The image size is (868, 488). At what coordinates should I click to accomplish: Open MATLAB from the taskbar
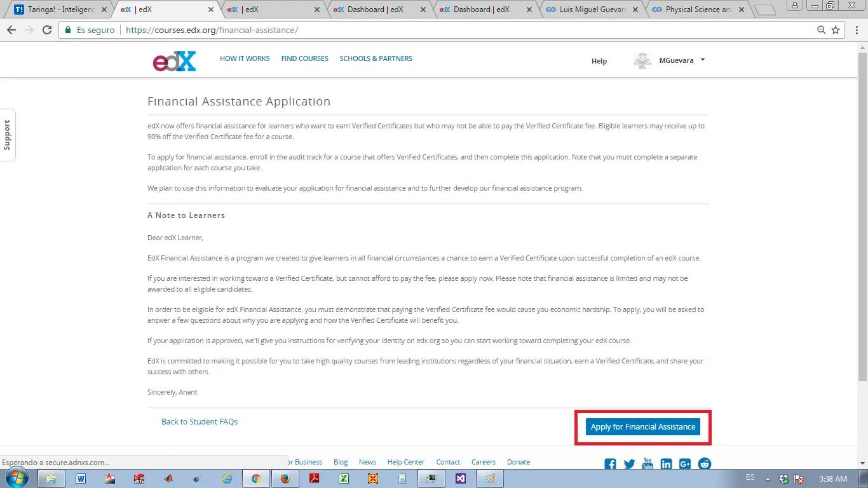tap(168, 478)
